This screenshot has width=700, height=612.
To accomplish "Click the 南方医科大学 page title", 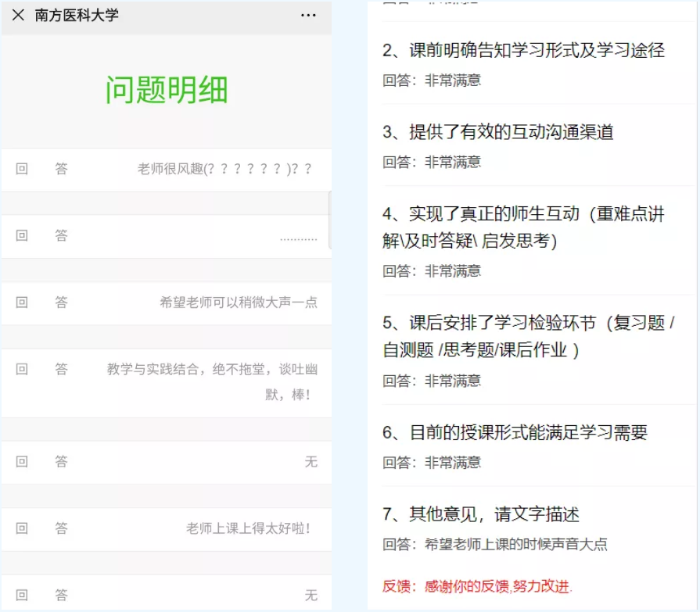I will pos(77,15).
